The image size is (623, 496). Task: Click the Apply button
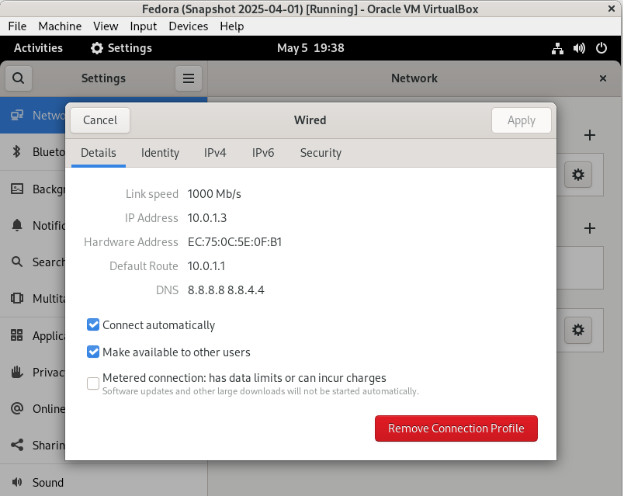tap(521, 120)
